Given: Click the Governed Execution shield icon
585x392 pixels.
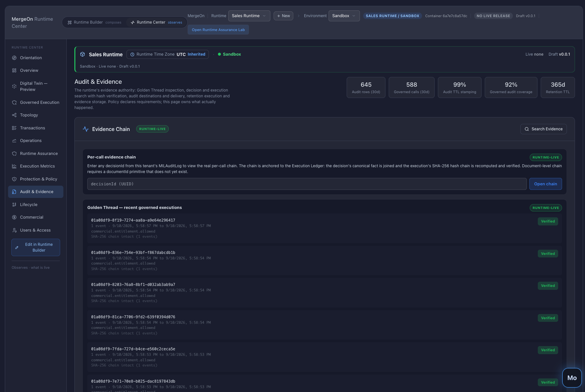Looking at the screenshot, I should 14,103.
